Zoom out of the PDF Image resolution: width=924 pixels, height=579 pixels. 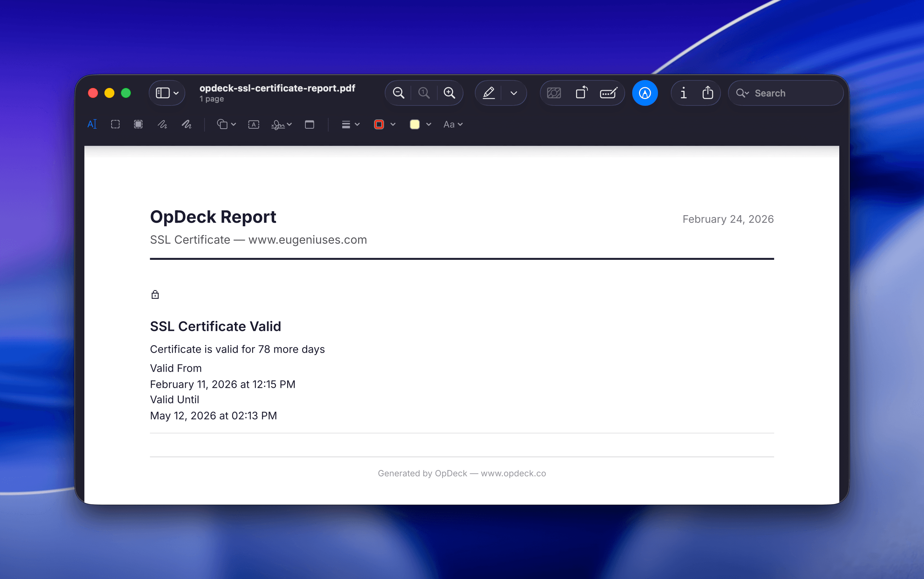(398, 93)
